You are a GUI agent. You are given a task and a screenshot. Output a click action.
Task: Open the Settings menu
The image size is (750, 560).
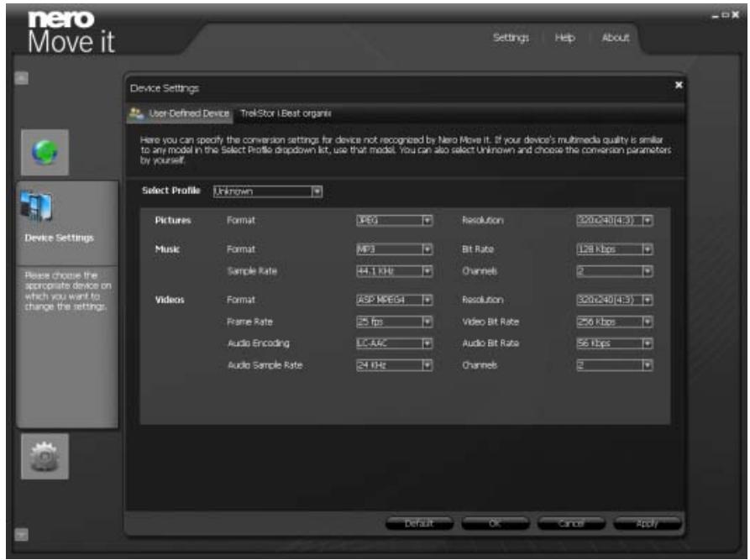tap(511, 37)
